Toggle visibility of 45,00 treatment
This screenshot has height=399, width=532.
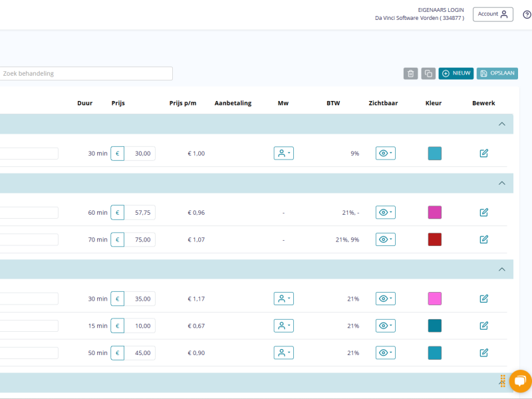click(x=386, y=353)
